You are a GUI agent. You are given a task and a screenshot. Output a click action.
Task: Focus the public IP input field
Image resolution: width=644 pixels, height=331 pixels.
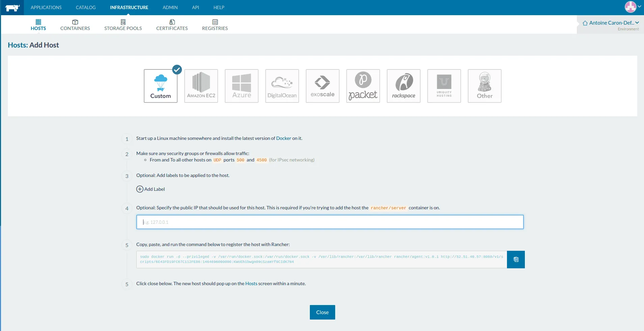pyautogui.click(x=330, y=222)
